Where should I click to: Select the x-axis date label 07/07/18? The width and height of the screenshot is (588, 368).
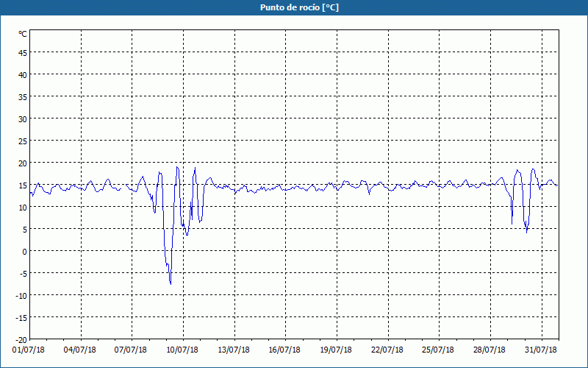tap(131, 350)
